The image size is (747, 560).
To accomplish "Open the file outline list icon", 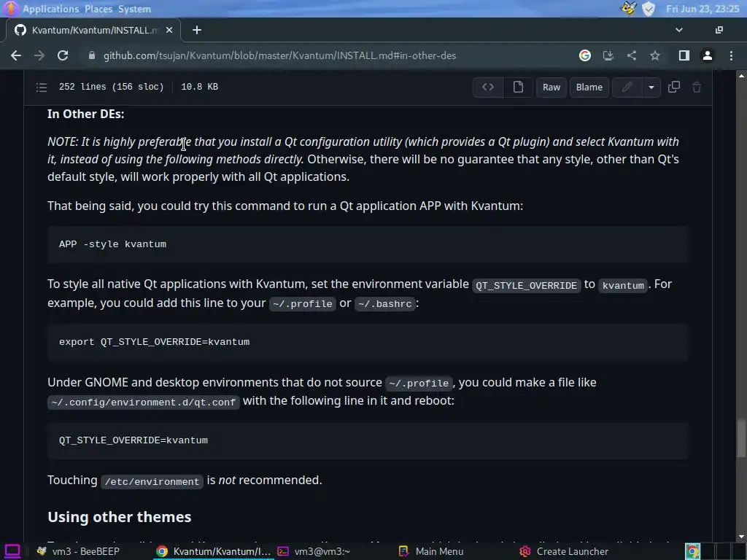I will point(42,87).
